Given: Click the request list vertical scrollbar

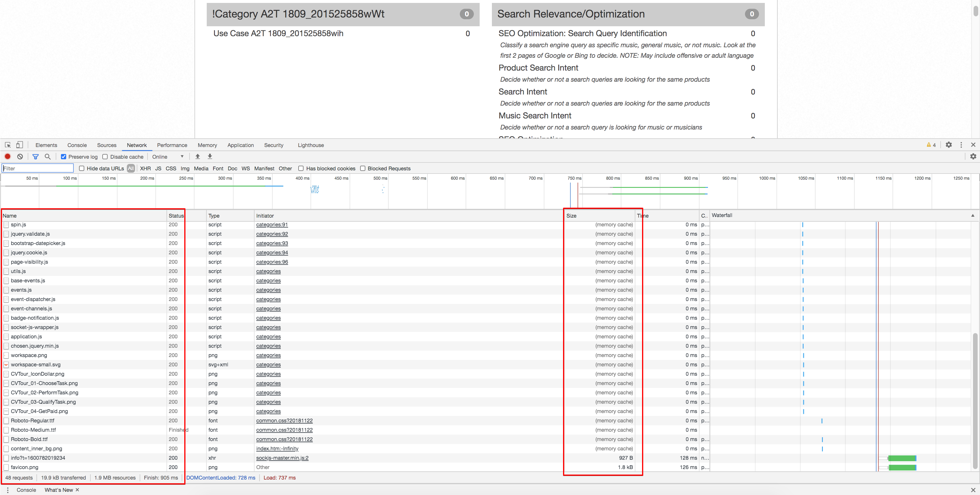Looking at the screenshot, I should click(x=975, y=401).
